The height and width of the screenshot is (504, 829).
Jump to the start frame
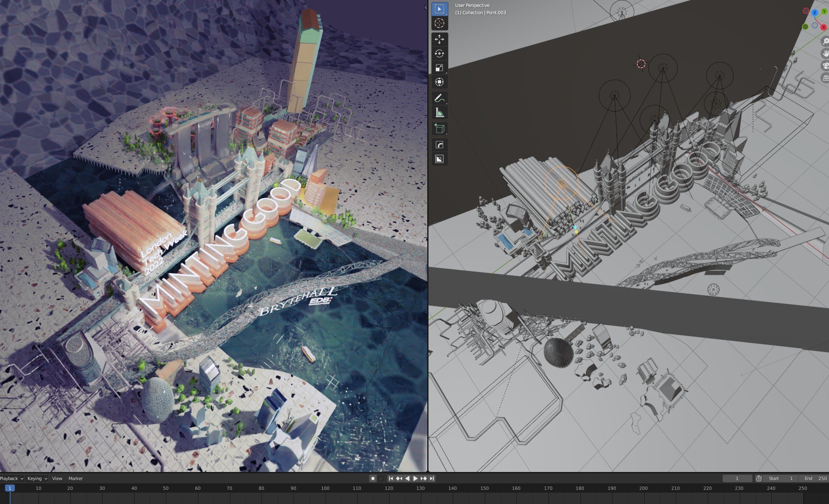[391, 478]
